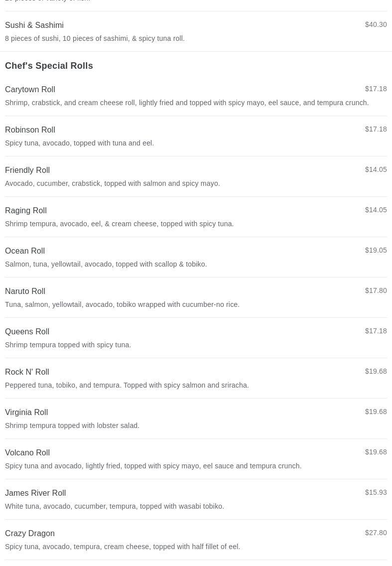Select Rock N' Roll from menu
Image resolution: width=392 pixels, height=566 pixels.
tap(27, 372)
